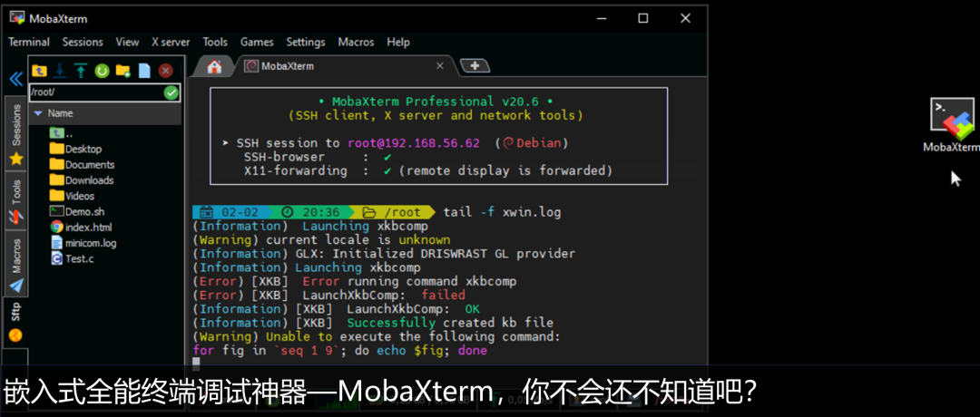
Task: Click the root@192.168.56.62 session text
Action: 414,143
